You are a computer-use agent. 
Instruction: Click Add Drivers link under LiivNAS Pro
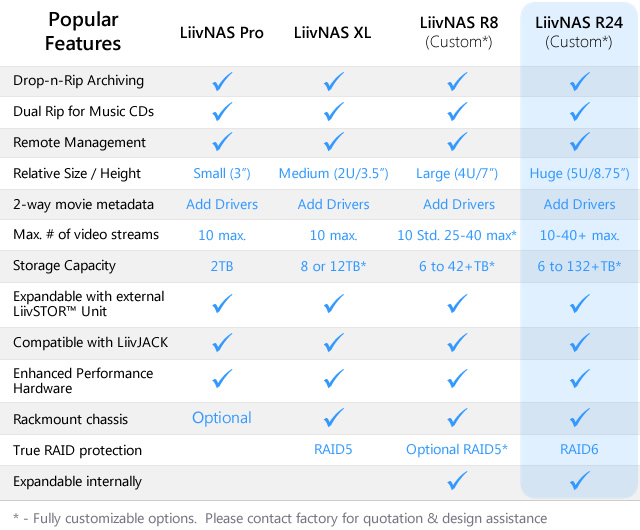pyautogui.click(x=222, y=204)
